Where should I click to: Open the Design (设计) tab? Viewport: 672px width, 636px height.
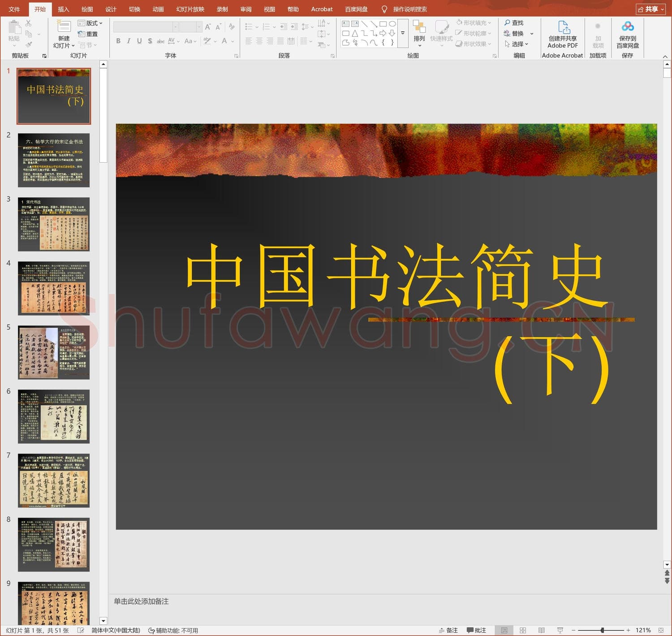pos(111,9)
